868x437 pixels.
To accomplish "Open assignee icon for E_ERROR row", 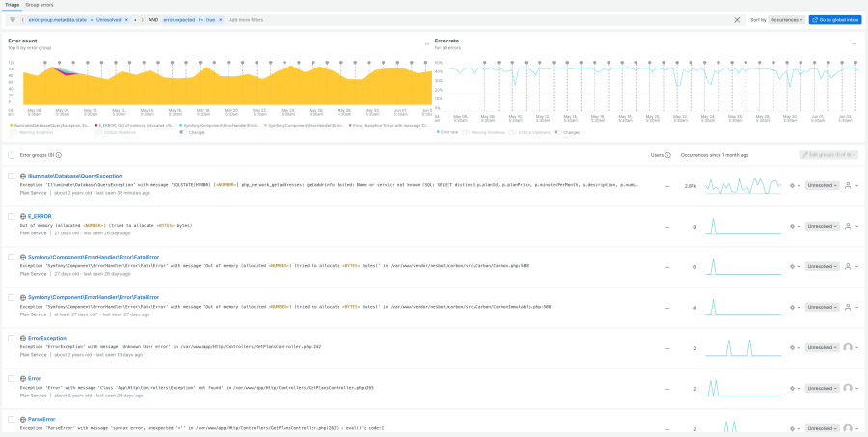I will [x=849, y=226].
